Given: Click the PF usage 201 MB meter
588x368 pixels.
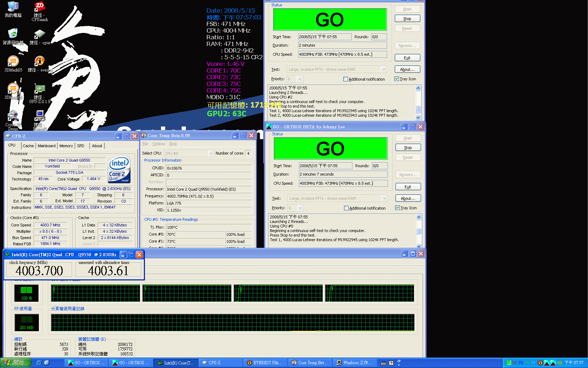Looking at the screenshot, I should (27, 322).
